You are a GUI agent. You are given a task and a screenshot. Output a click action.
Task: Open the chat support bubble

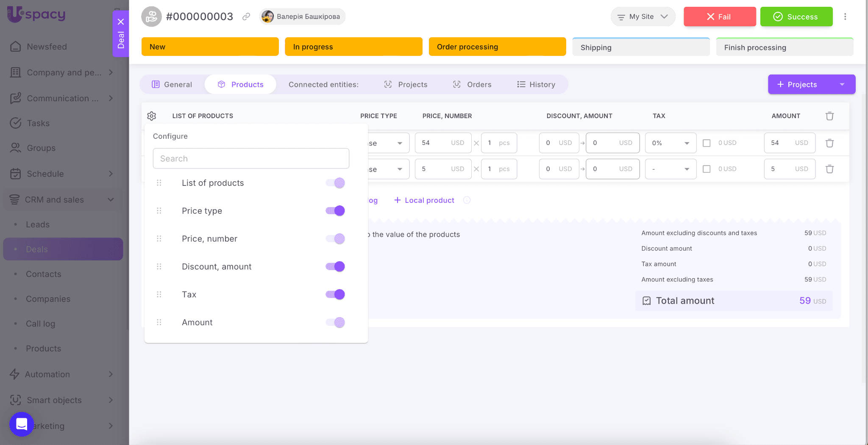coord(22,424)
